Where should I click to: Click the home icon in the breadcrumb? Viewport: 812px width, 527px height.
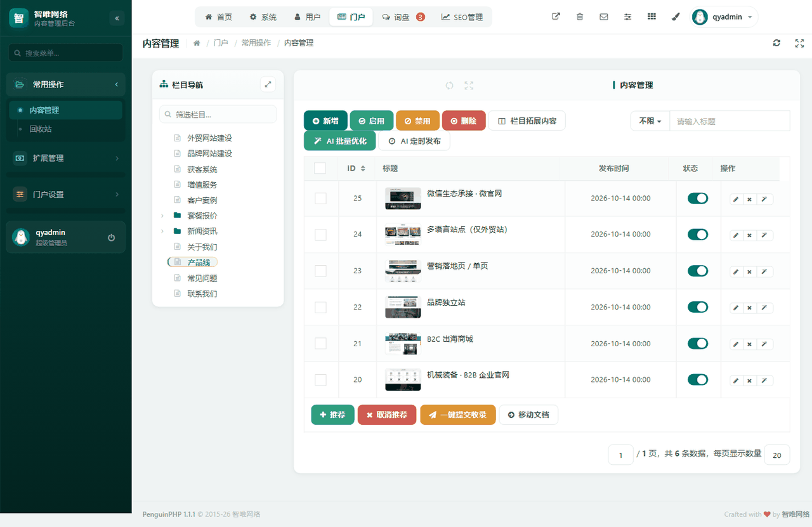197,43
